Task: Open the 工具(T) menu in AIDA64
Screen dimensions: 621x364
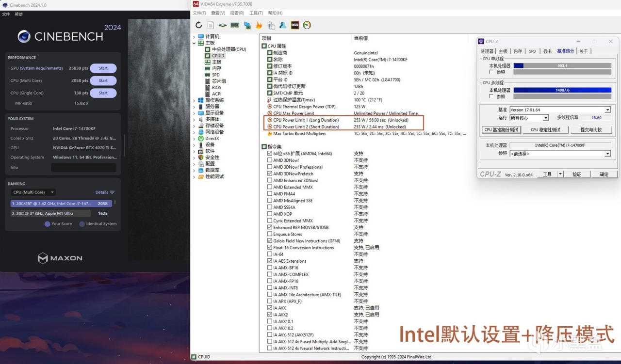Action: pos(256,13)
